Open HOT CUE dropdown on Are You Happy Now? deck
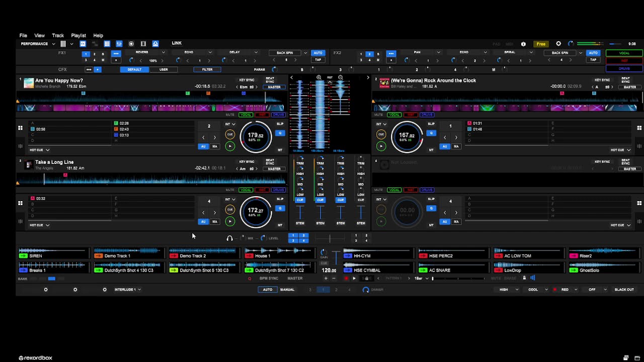644x362 pixels. [x=40, y=150]
